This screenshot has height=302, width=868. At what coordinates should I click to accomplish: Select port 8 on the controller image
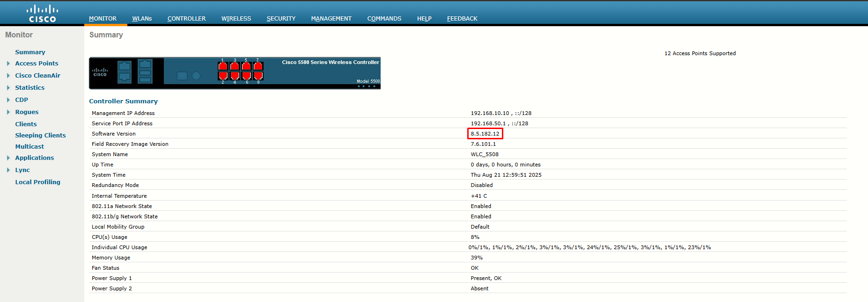258,76
